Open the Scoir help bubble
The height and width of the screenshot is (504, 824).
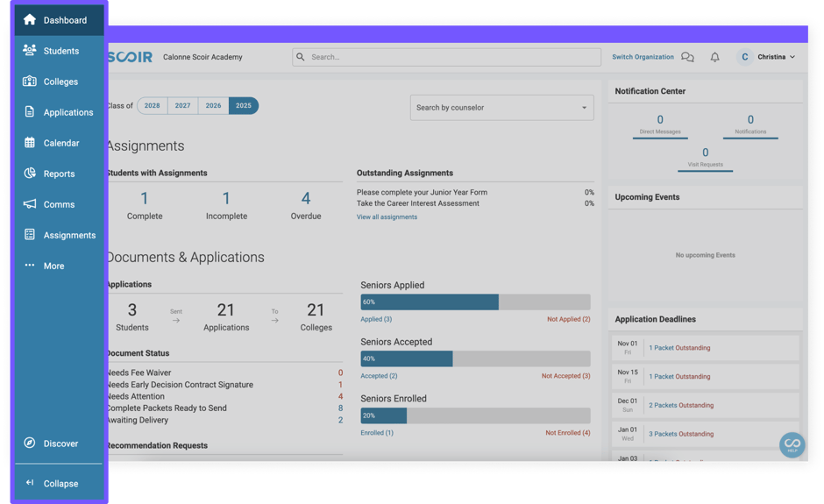coord(792,444)
